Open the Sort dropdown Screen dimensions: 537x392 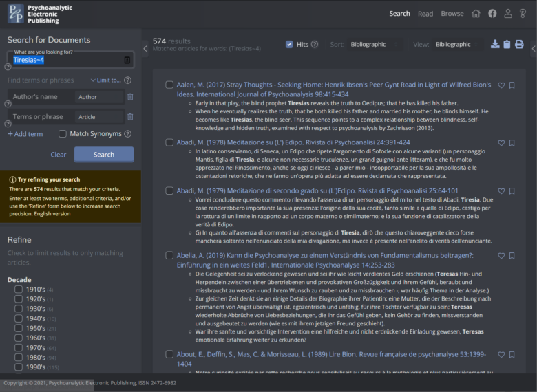[x=376, y=45]
